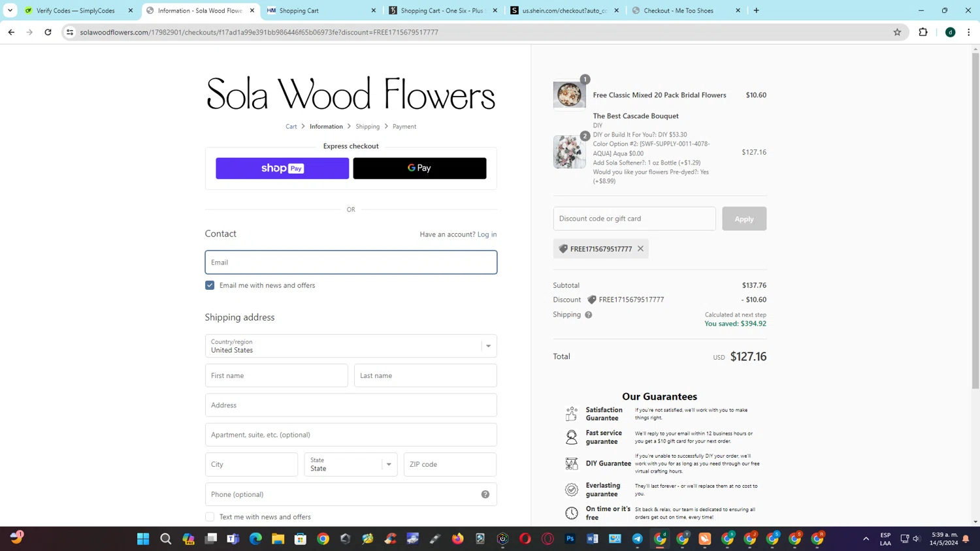
Task: Switch to Shopping Cart - One Six tab
Action: [x=442, y=10]
